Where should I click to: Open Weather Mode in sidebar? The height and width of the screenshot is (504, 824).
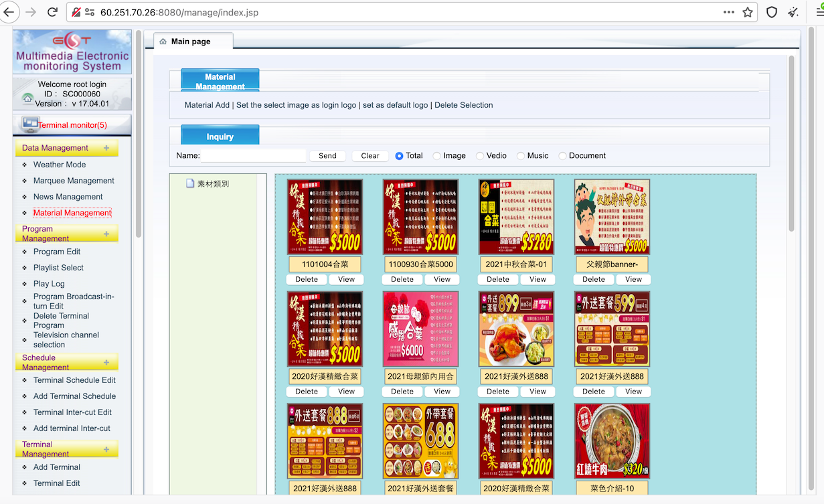point(60,165)
